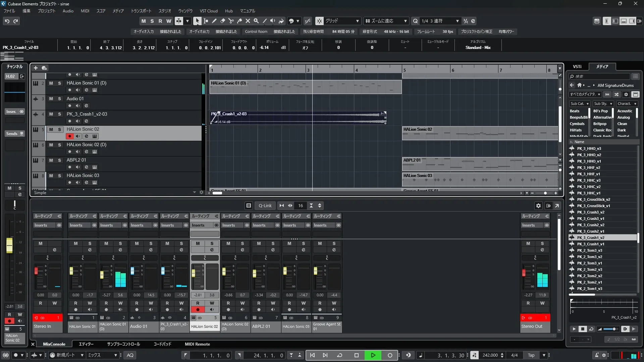Click the Play button in transport

373,355
